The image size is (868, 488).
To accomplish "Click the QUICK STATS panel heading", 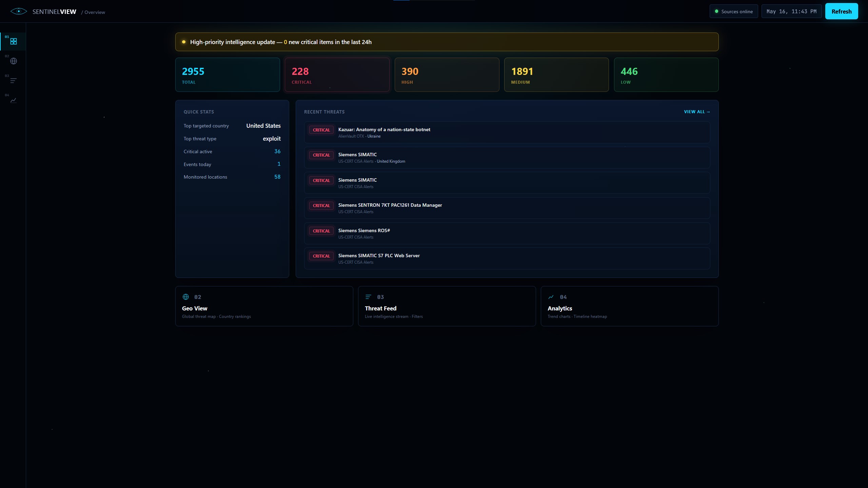I will [199, 112].
